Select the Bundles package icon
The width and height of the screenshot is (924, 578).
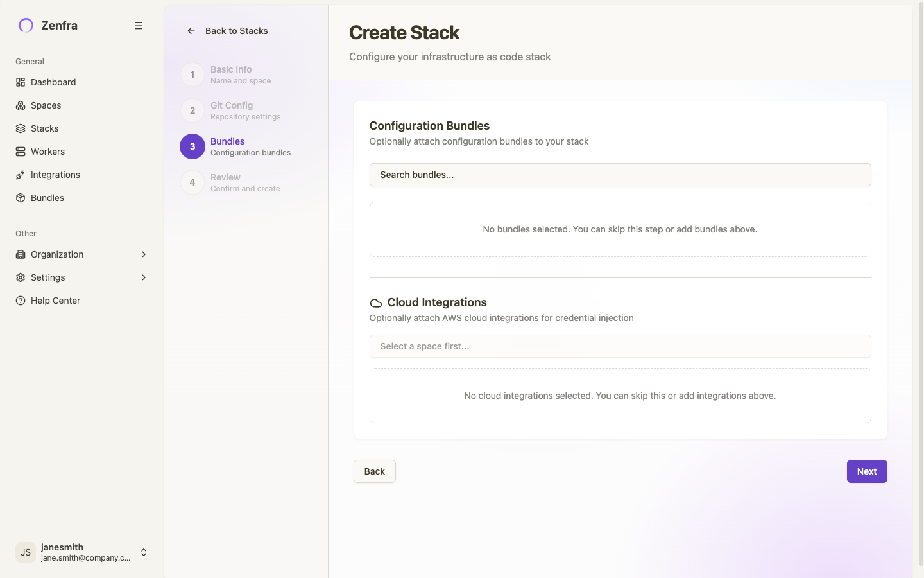21,198
